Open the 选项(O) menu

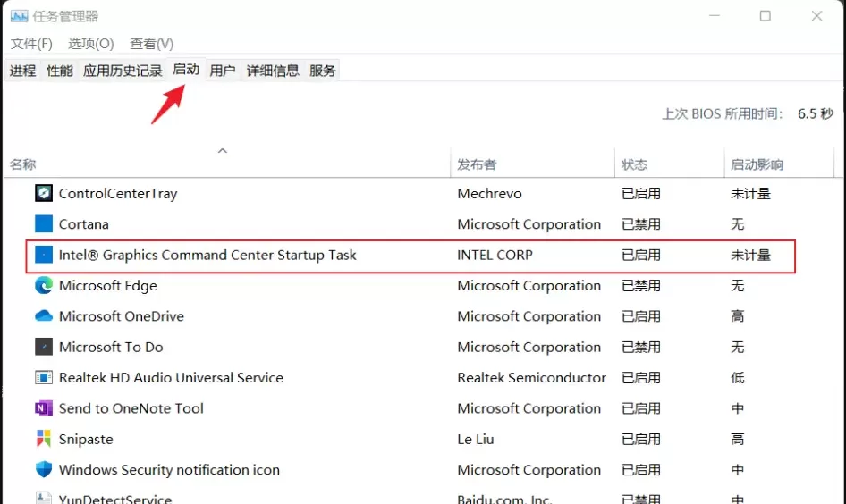tap(90, 44)
